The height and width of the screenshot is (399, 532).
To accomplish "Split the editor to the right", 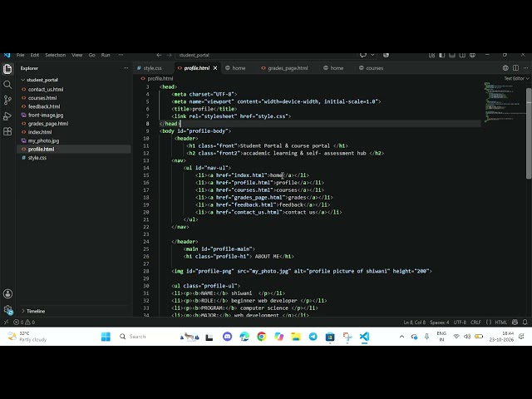I will click(x=515, y=68).
